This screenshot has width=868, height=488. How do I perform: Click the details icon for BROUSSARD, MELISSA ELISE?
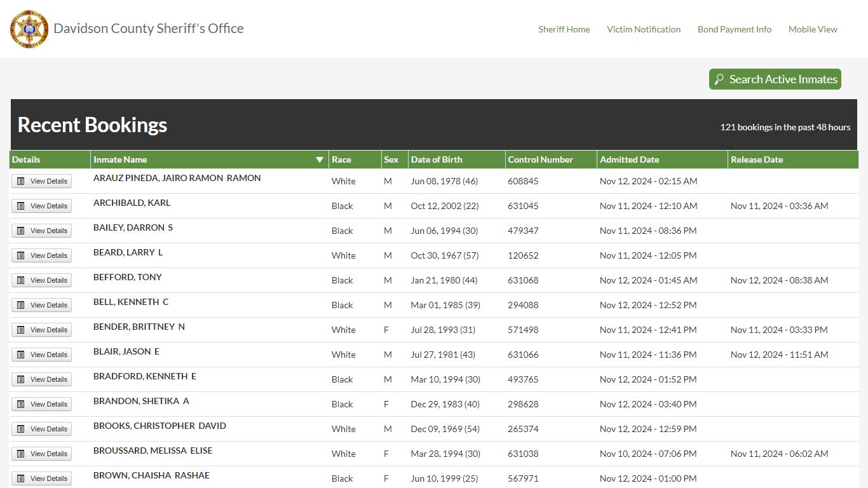pos(21,454)
